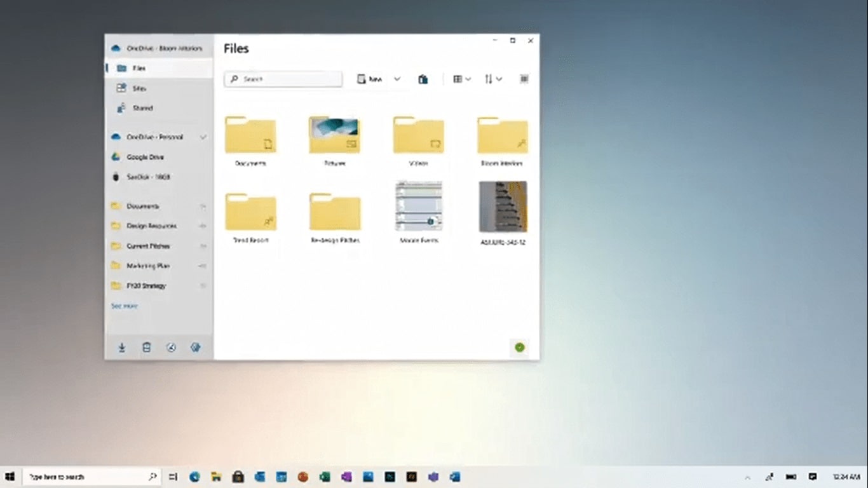Screen dimensions: 868x488
Task: Click the clipboard Paste icon in the toolbar
Action: tap(423, 79)
